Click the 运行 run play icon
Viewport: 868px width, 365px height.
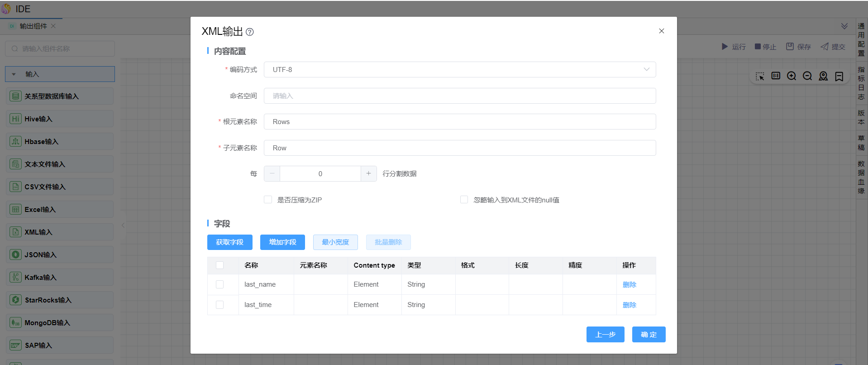[x=725, y=47]
